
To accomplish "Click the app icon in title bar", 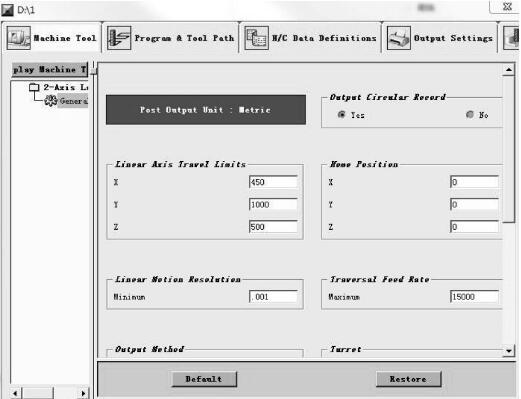I will point(7,10).
